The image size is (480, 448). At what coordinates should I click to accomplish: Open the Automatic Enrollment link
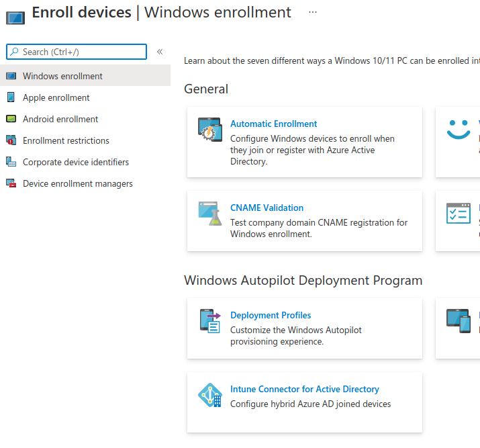273,124
